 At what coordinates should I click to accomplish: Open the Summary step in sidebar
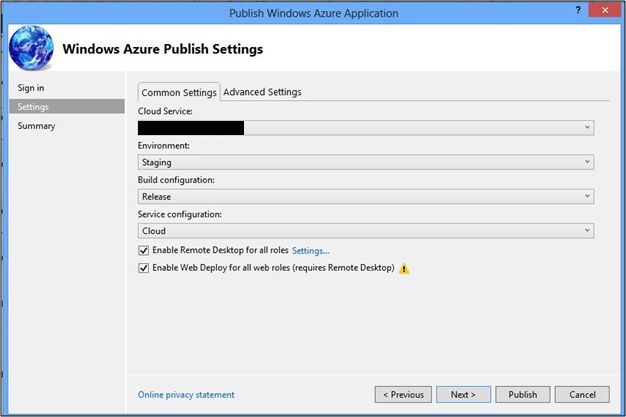(36, 126)
